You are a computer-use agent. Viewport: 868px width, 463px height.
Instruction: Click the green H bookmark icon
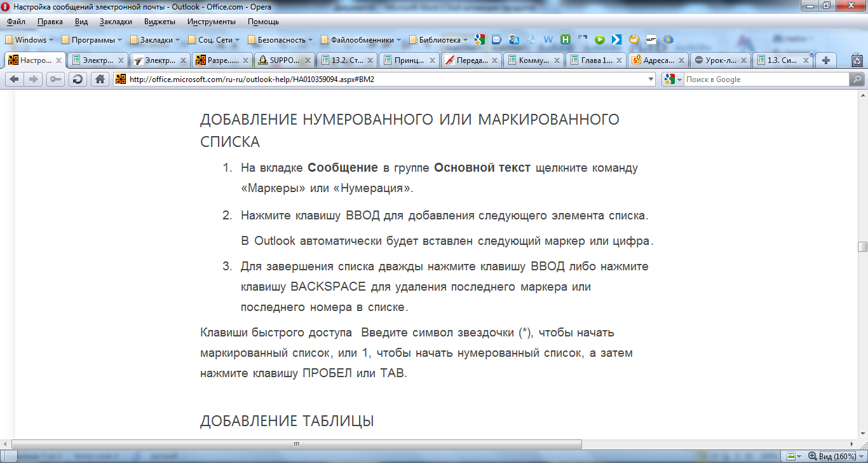coord(565,39)
